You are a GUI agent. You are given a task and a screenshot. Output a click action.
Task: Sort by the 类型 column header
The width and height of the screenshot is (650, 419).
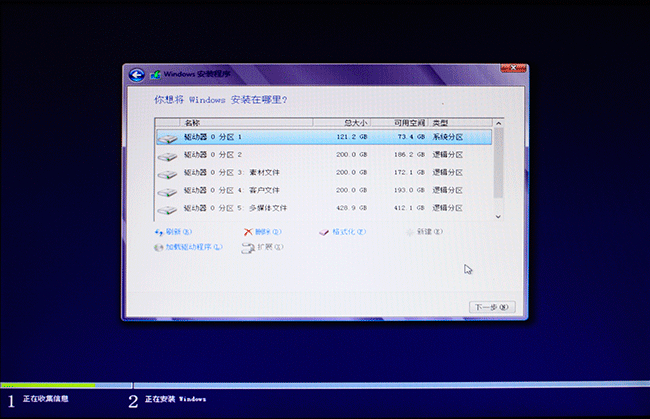pyautogui.click(x=461, y=123)
